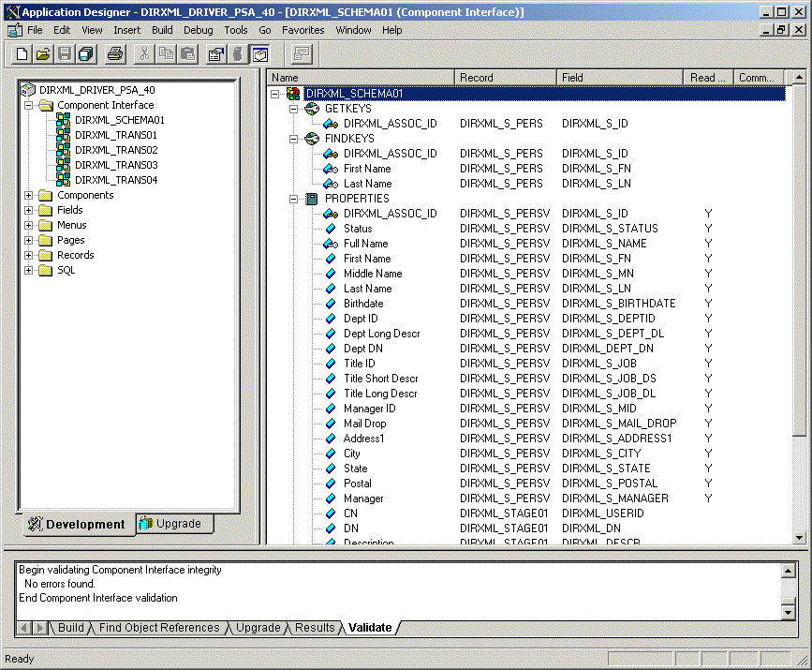Click the Paste toolbar icon
This screenshot has height=670, width=812.
tap(186, 53)
